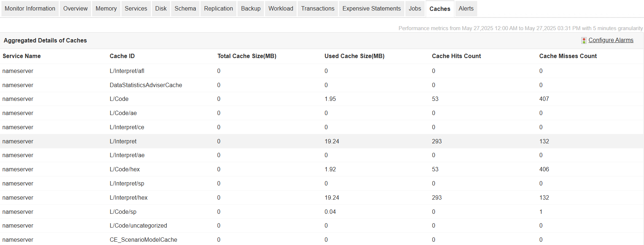
Task: Switch to the Jobs tab
Action: (415, 8)
